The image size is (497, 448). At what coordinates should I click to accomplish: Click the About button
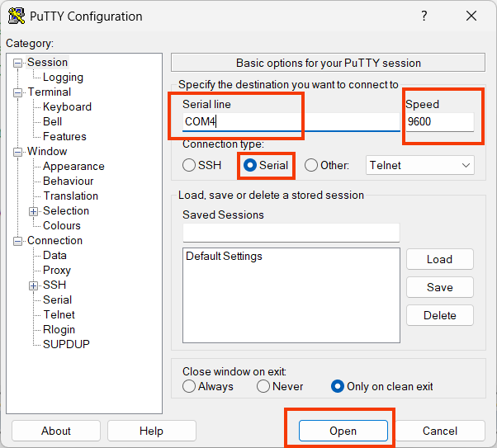coord(56,431)
